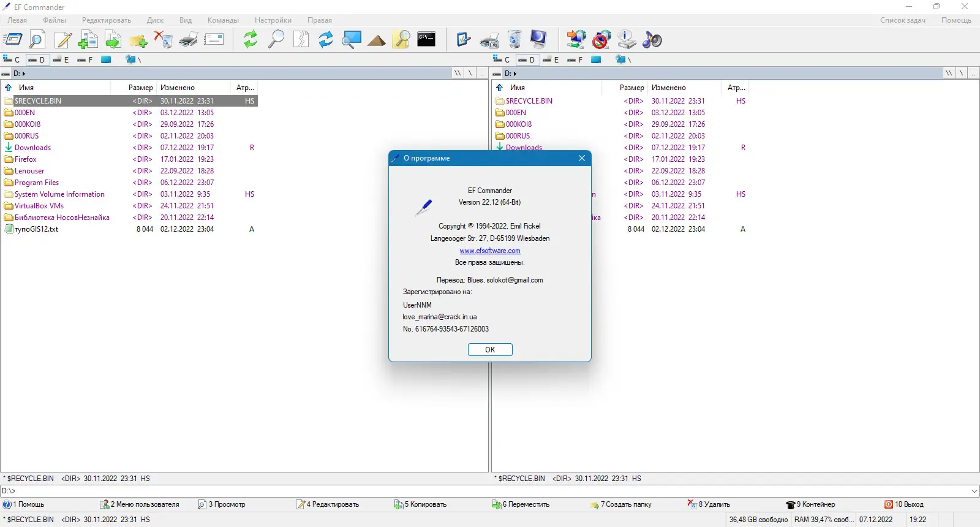Screen dimensions: 980x527
Task: Switch left panel to drive E
Action: click(61, 59)
